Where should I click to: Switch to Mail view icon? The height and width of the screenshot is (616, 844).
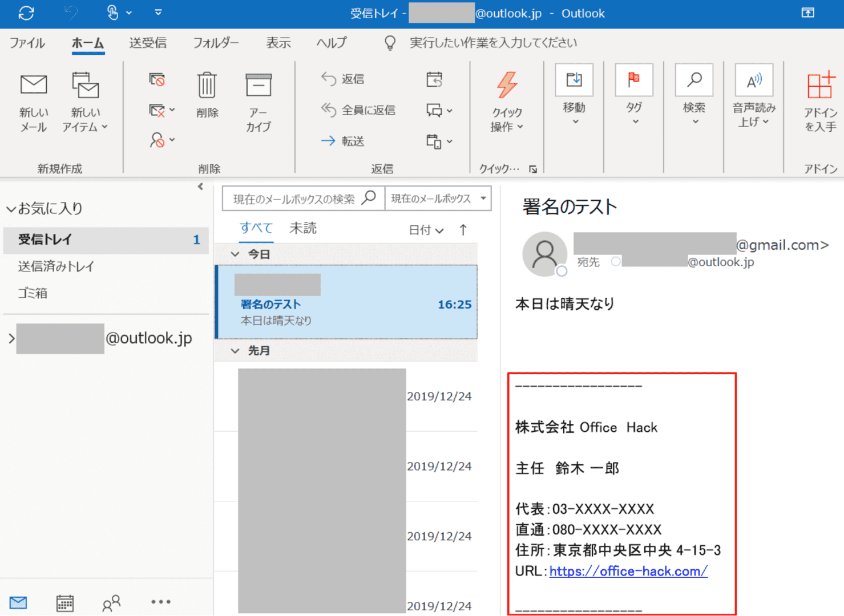coord(18,602)
